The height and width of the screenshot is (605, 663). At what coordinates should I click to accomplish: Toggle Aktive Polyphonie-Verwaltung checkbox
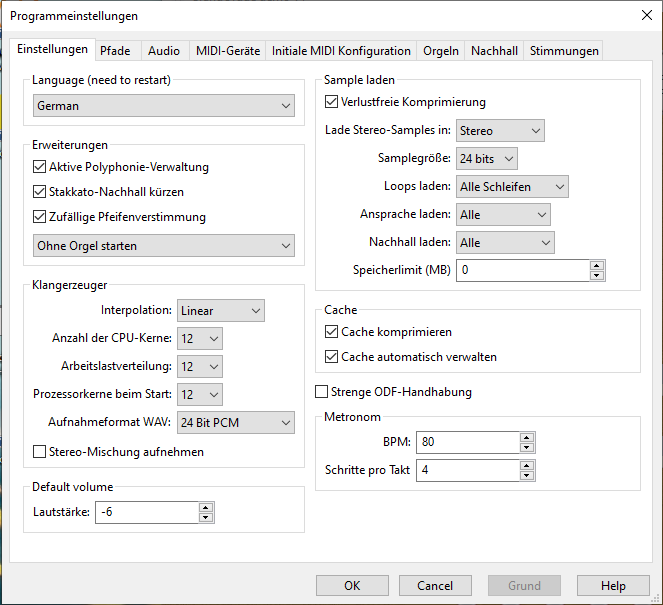click(x=41, y=167)
